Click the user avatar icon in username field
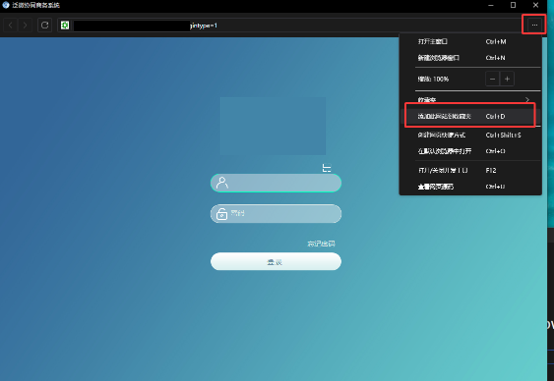The image size is (554, 381). point(222,183)
